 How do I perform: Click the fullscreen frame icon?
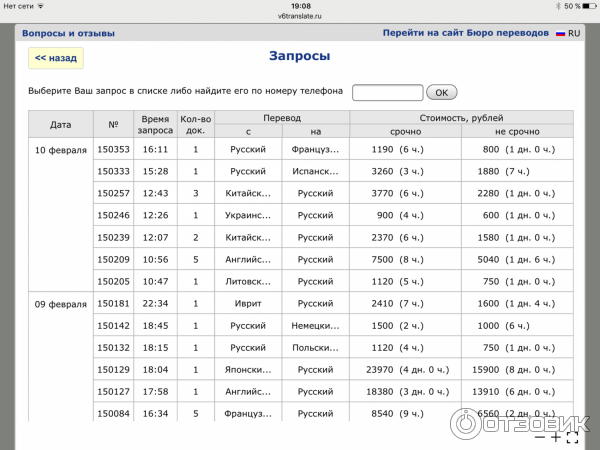(x=573, y=437)
